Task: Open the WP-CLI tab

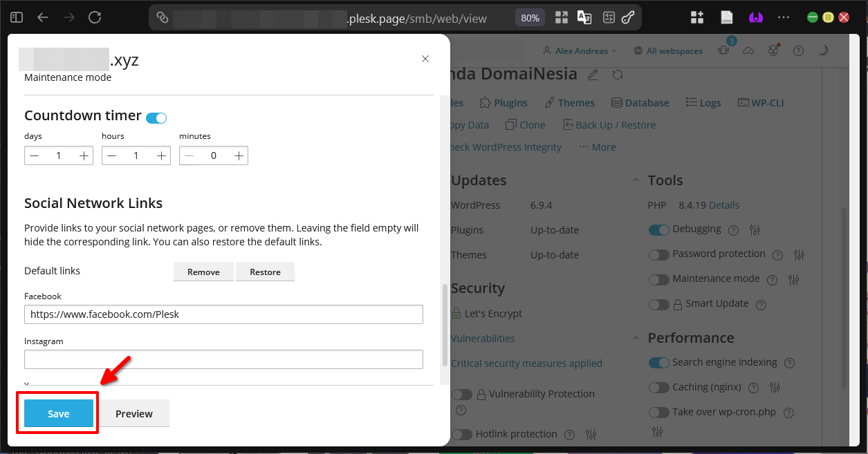Action: [x=761, y=103]
